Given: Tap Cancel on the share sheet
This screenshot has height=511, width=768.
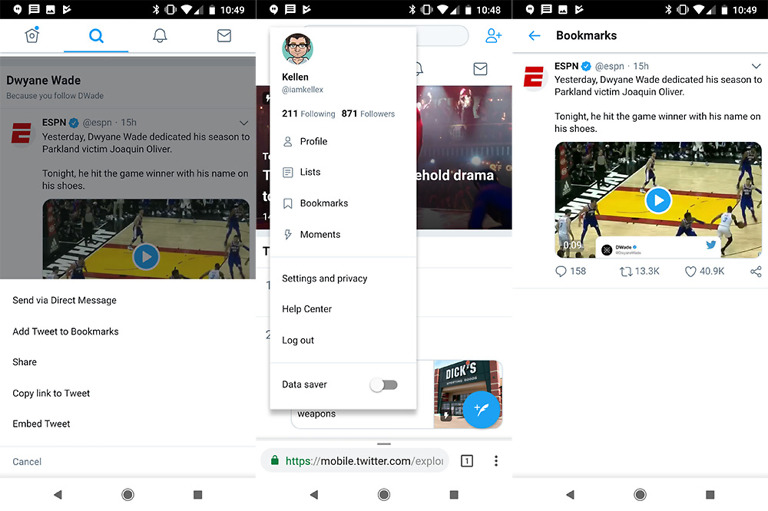Looking at the screenshot, I should coord(27,462).
